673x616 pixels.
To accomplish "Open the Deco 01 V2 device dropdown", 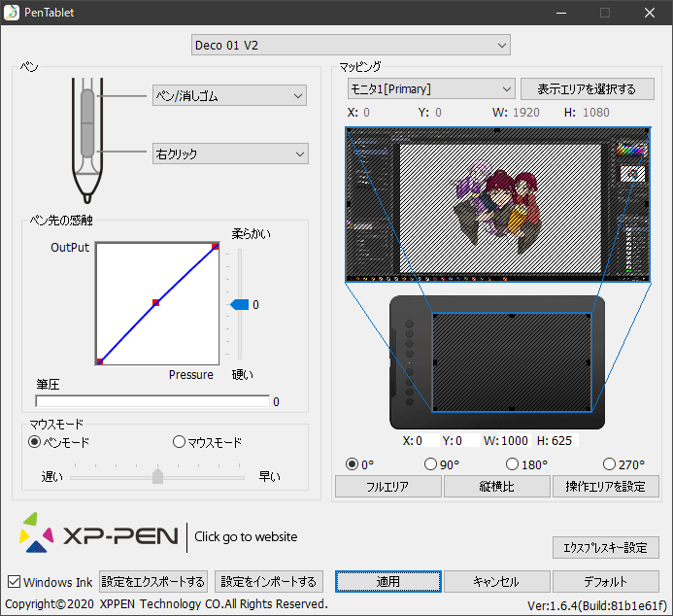I will point(351,45).
